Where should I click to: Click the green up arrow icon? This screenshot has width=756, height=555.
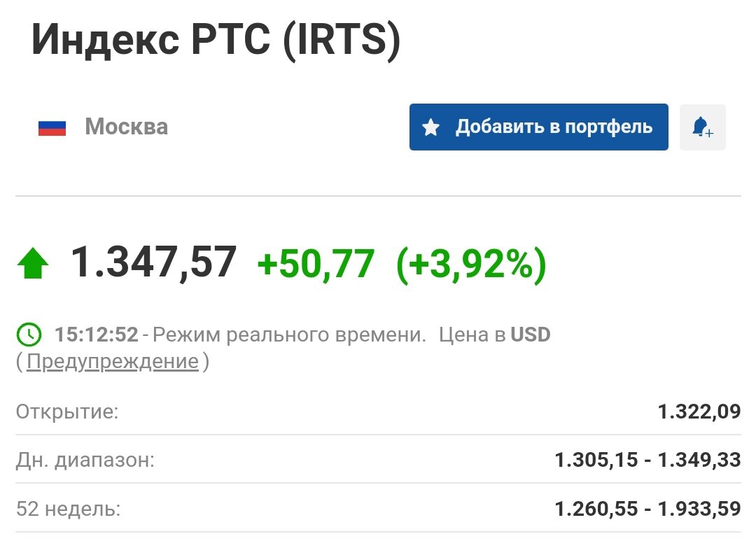pos(33,263)
